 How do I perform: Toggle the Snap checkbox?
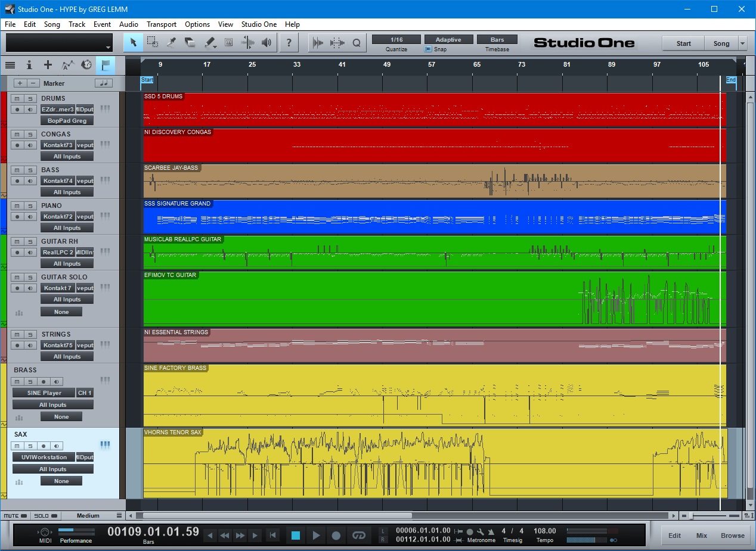428,49
